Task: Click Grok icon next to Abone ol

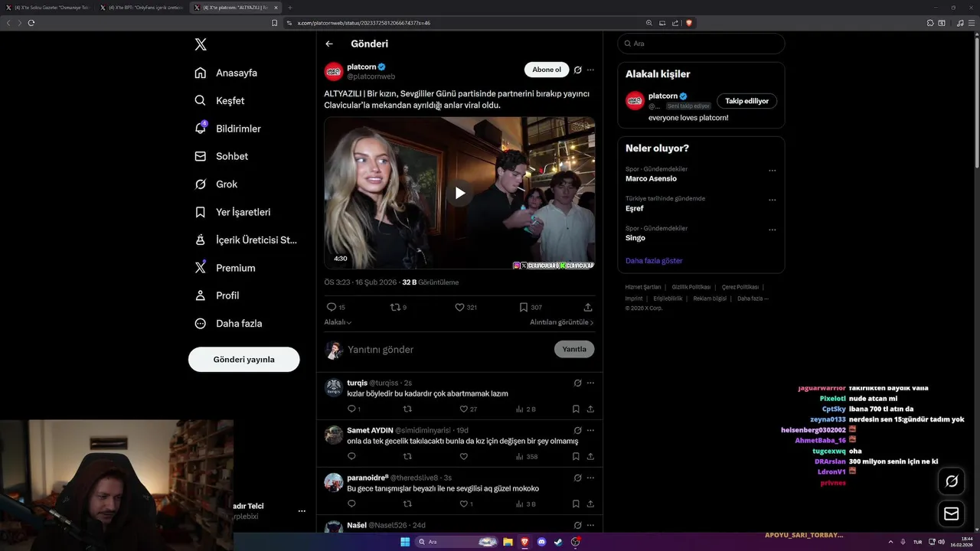Action: coord(578,70)
